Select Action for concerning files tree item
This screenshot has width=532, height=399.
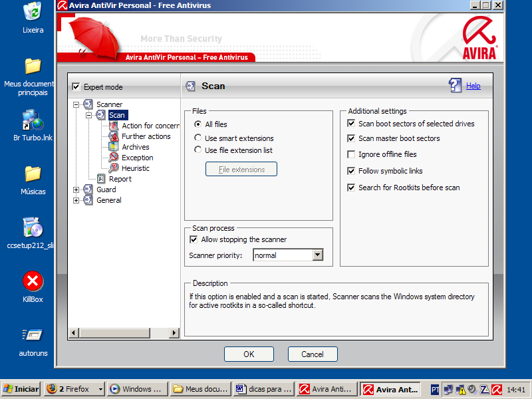coord(151,126)
